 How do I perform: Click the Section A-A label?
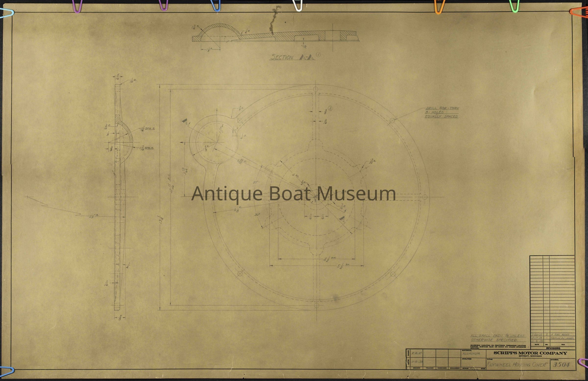click(293, 57)
